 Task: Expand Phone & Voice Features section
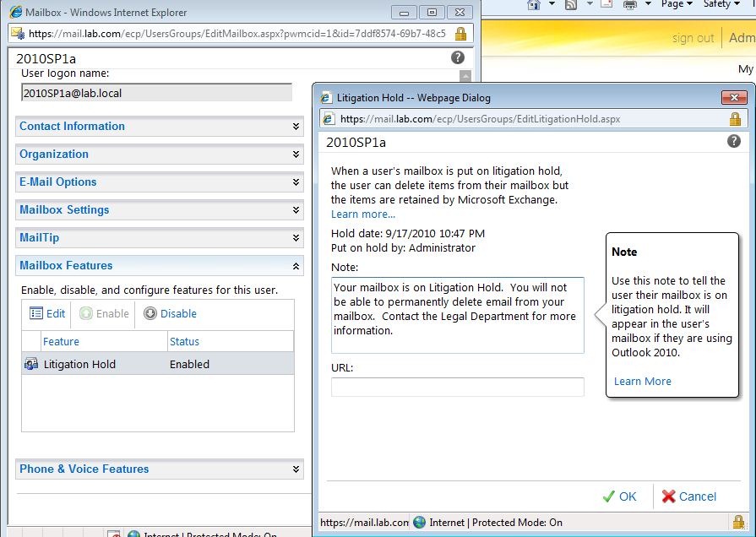point(160,469)
